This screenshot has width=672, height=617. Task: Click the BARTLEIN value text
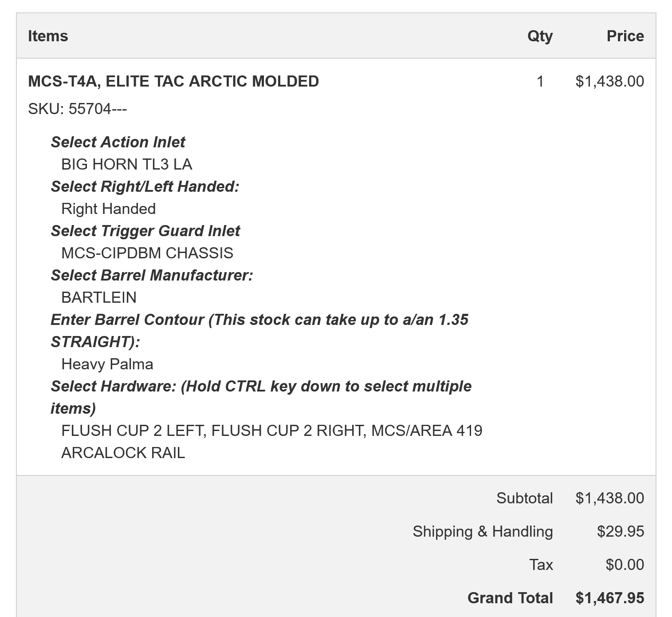pyautogui.click(x=99, y=297)
